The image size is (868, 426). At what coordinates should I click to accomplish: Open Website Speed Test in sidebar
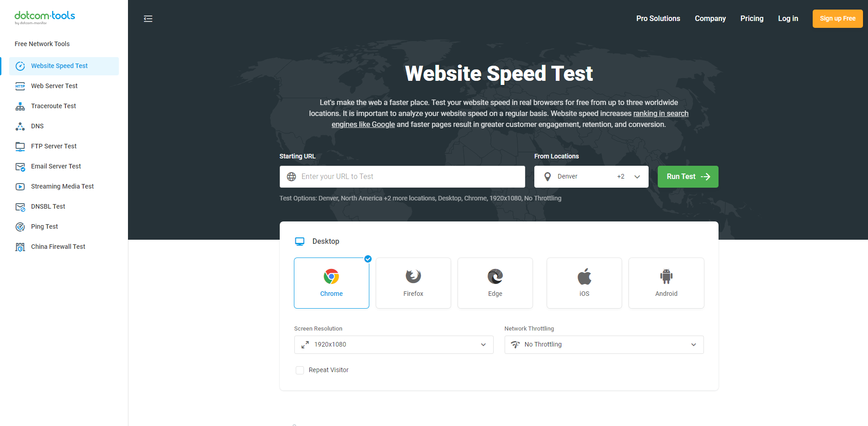coord(64,66)
